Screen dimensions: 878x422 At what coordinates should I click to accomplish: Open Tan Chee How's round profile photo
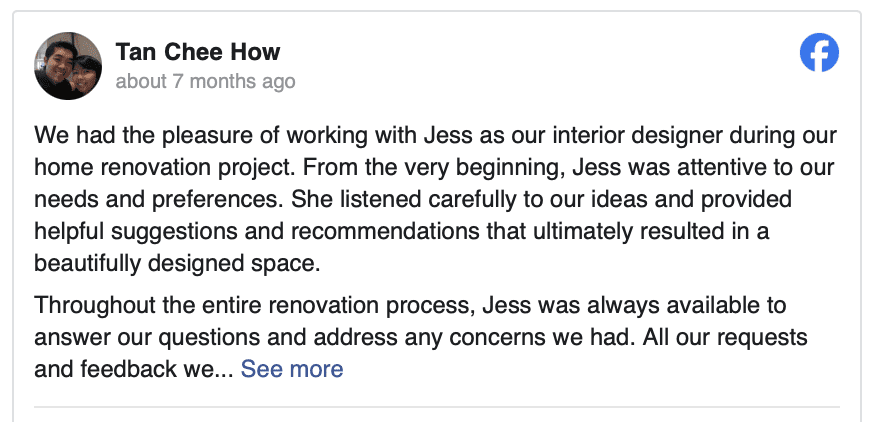[68, 66]
